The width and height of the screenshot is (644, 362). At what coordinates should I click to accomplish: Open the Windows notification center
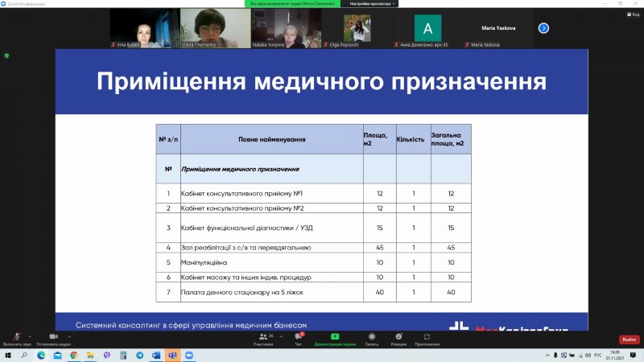click(x=633, y=356)
